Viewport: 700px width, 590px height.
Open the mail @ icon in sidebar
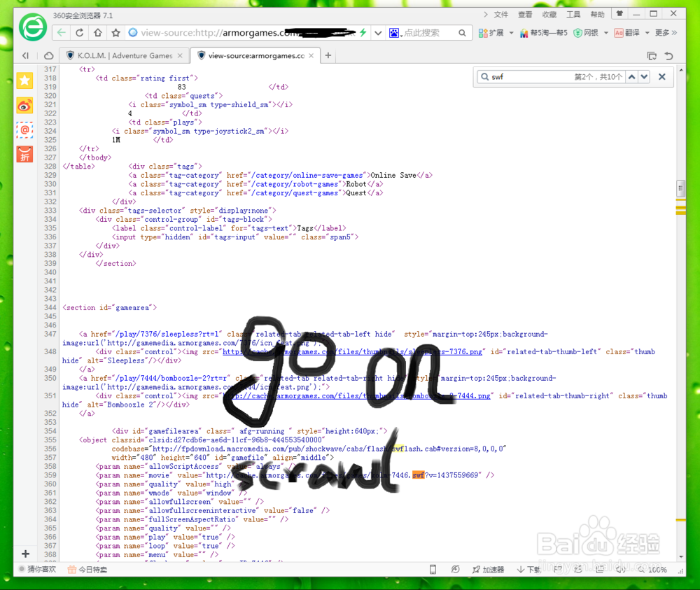pos(25,130)
